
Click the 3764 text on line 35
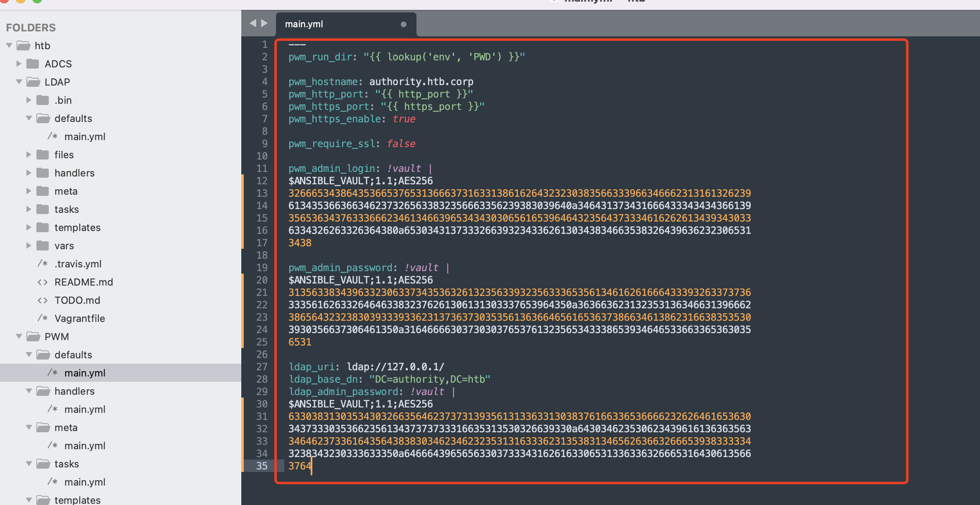[300, 466]
